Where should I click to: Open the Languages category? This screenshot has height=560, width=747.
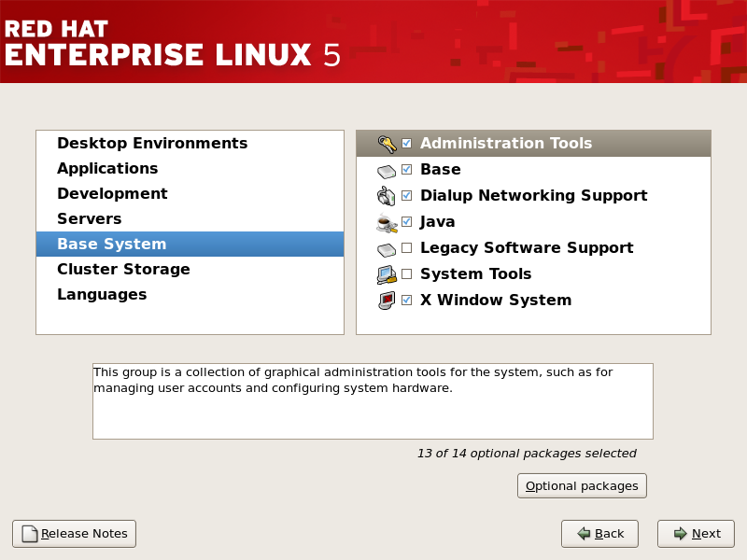[101, 294]
